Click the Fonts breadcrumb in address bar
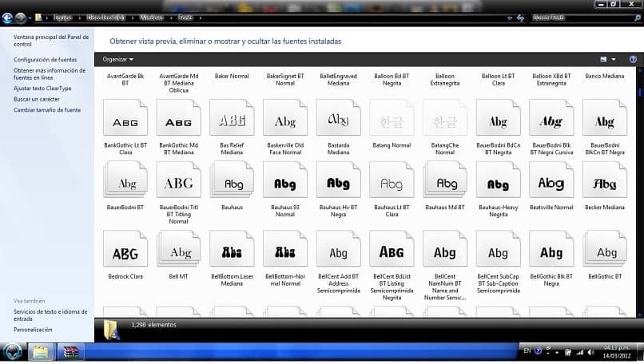Image resolution: width=644 pixels, height=364 pixels. click(x=185, y=18)
